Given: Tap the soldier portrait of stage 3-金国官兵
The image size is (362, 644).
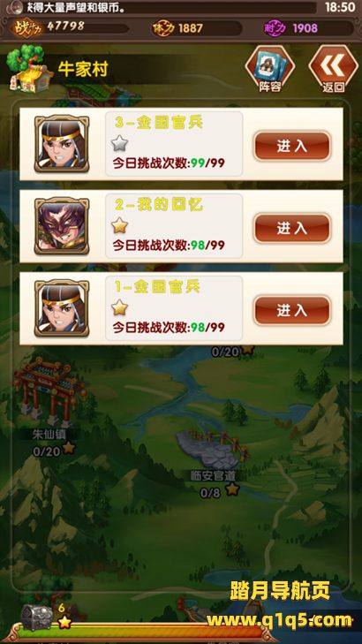Looking at the screenshot, I should pyautogui.click(x=62, y=144).
